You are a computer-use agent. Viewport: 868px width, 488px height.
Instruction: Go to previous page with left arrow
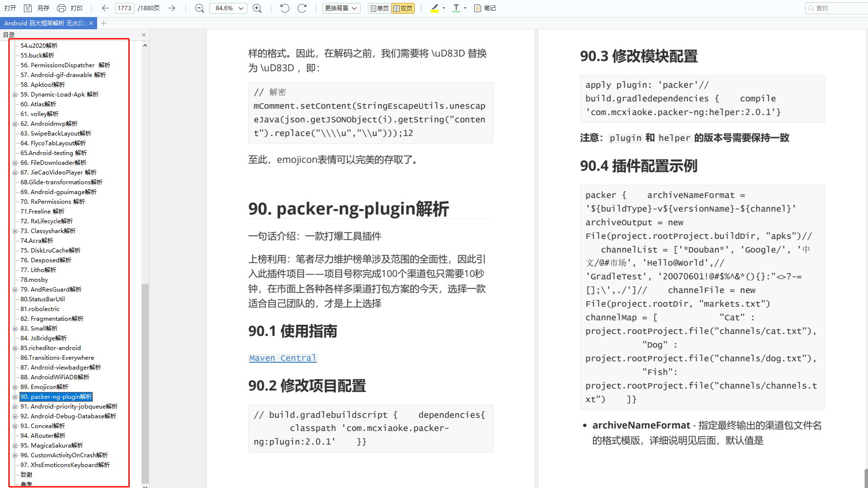point(105,8)
